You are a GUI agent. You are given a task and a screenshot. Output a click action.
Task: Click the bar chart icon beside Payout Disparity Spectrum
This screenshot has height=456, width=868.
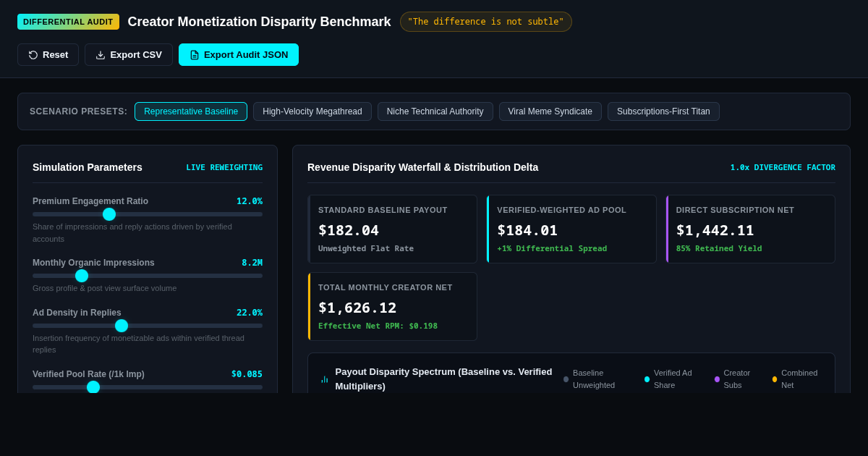[x=325, y=379]
